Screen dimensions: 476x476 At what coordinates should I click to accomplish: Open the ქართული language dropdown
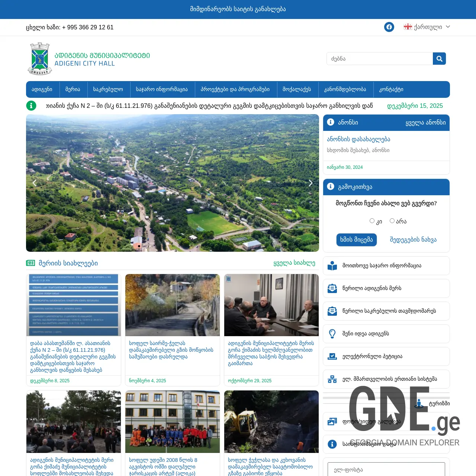[x=426, y=27]
